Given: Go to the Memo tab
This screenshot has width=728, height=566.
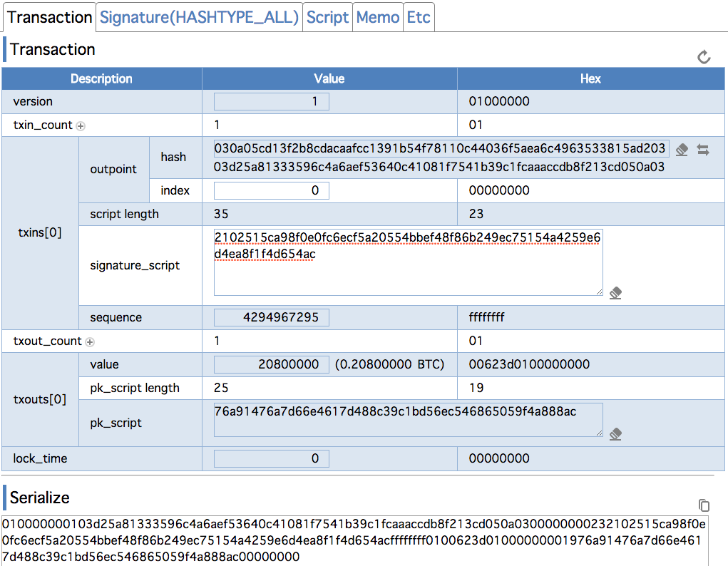Looking at the screenshot, I should pyautogui.click(x=378, y=17).
